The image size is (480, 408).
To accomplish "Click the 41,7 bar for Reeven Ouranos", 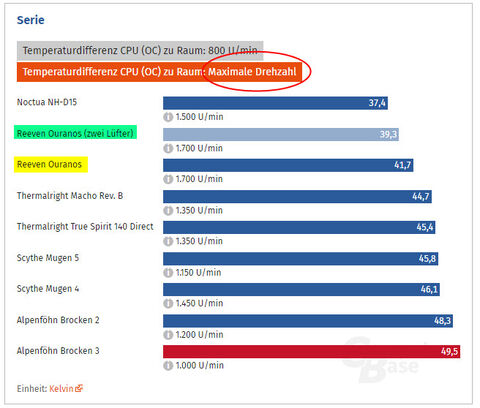I will [288, 165].
